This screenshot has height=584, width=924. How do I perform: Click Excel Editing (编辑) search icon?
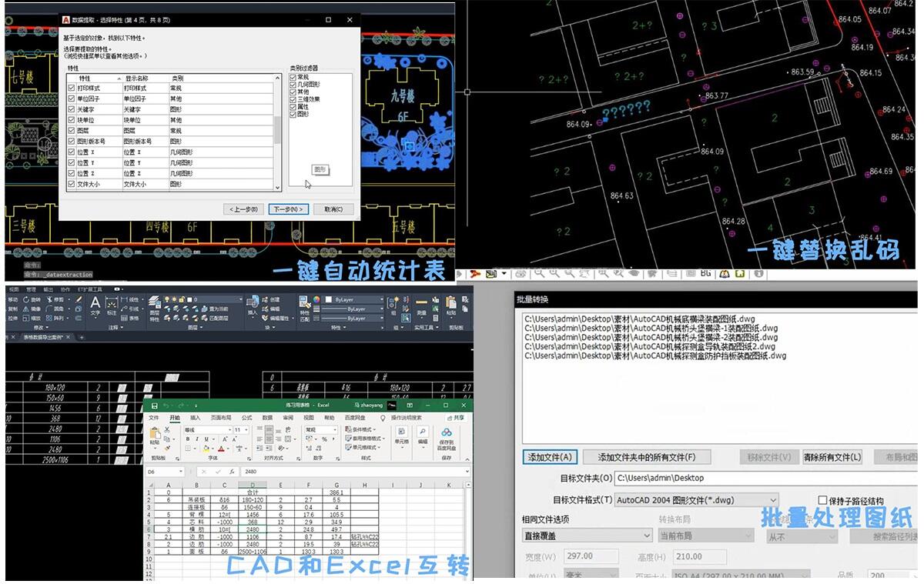(423, 432)
